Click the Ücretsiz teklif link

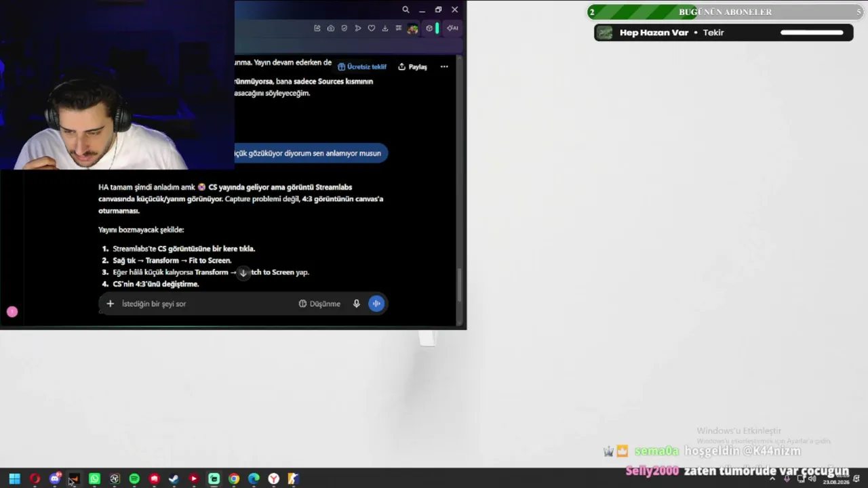[362, 67]
